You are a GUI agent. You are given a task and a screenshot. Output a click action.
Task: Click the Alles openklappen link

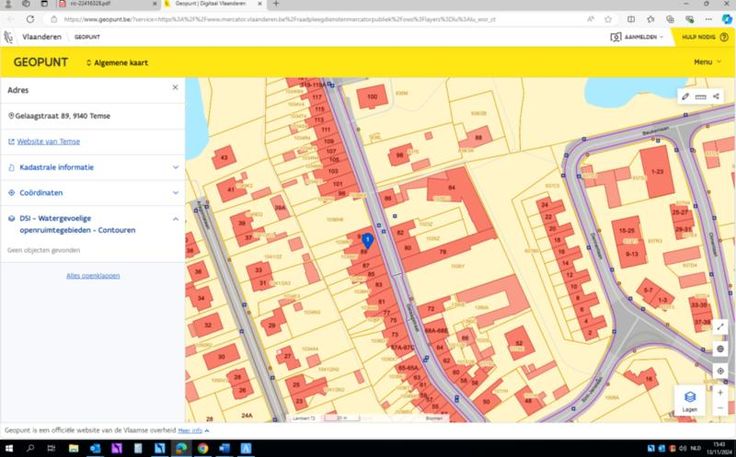click(93, 275)
